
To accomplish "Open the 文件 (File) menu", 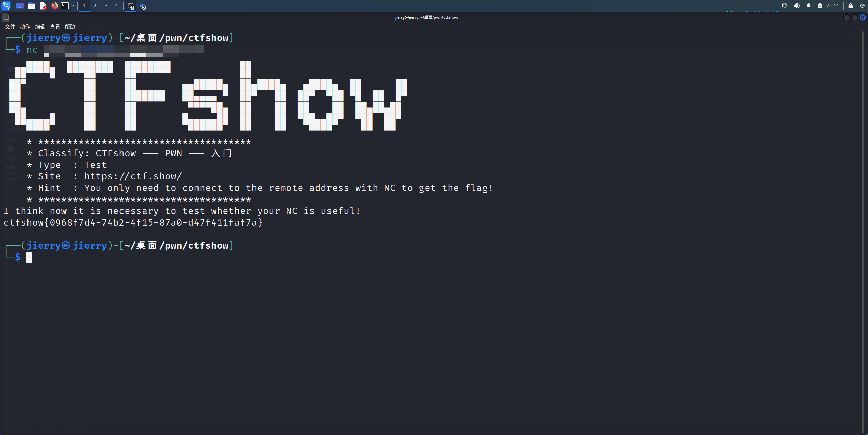I will 10,27.
